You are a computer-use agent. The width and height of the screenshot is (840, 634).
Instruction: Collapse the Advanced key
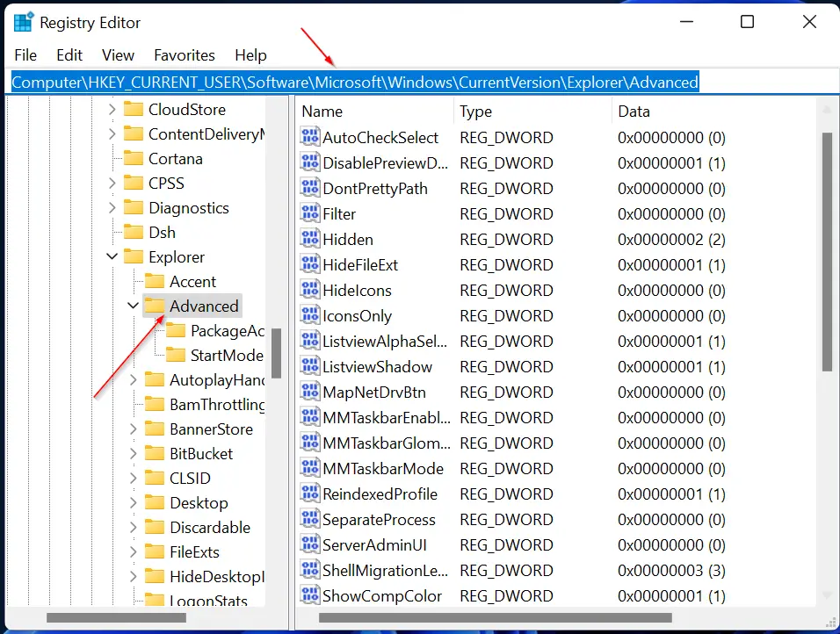point(133,306)
